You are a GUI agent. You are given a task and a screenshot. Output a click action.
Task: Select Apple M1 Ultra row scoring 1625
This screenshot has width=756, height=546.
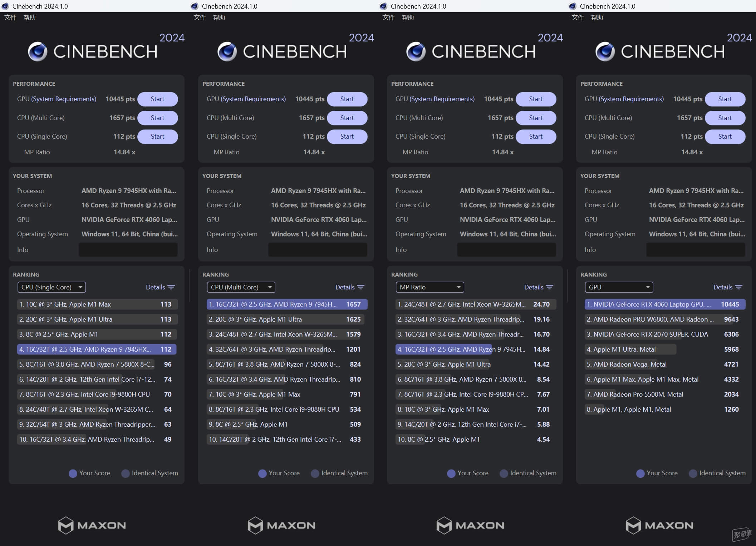coord(287,319)
